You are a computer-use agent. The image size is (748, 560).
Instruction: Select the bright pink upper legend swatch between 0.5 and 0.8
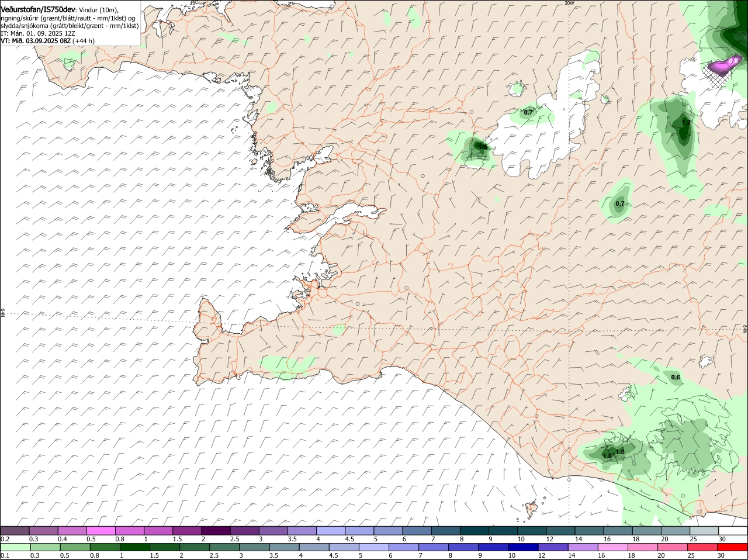pyautogui.click(x=101, y=531)
